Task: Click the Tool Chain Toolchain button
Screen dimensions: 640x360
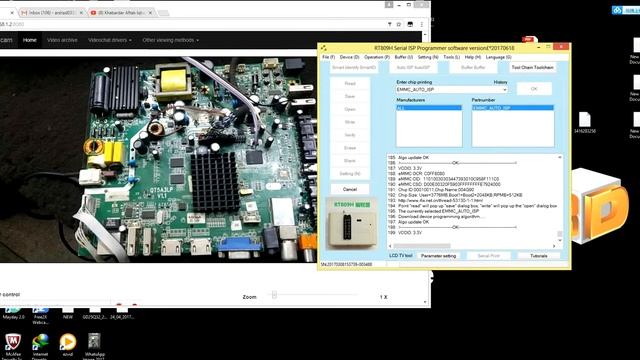Action: tap(533, 67)
